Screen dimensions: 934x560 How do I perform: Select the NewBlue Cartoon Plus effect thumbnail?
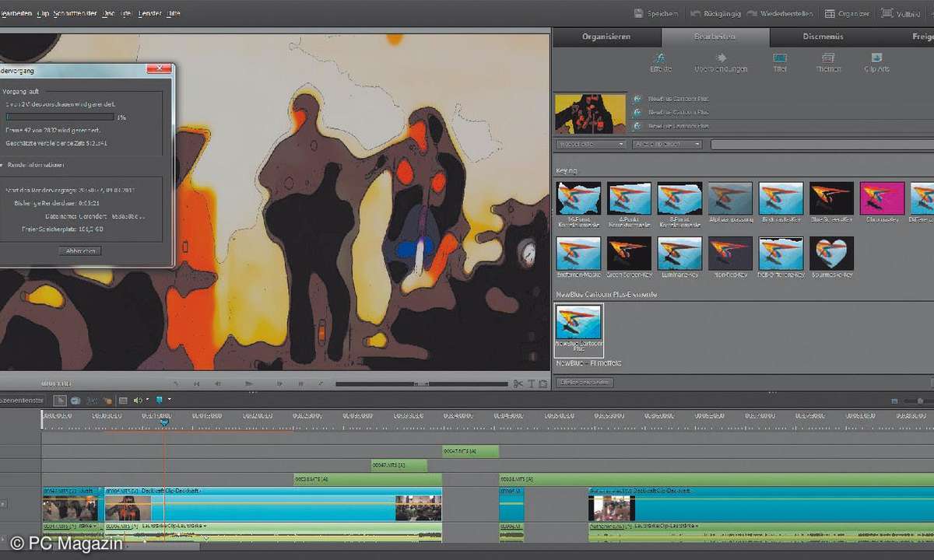[579, 330]
